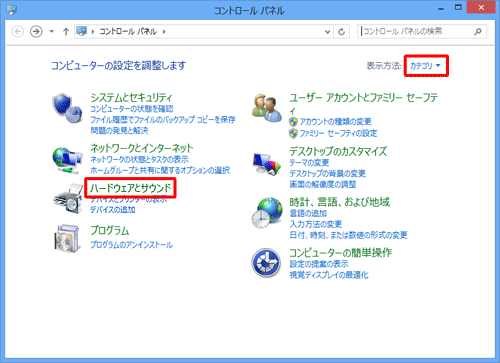Open the Programs disc box icon
500x363 pixels.
click(67, 238)
